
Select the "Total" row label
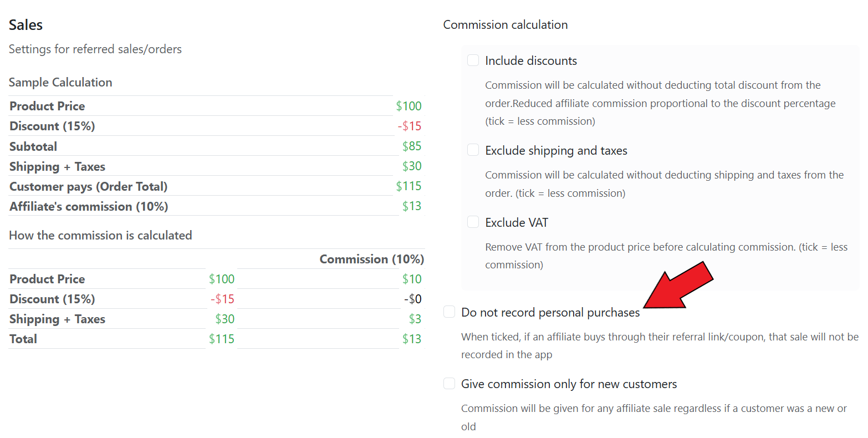23,339
